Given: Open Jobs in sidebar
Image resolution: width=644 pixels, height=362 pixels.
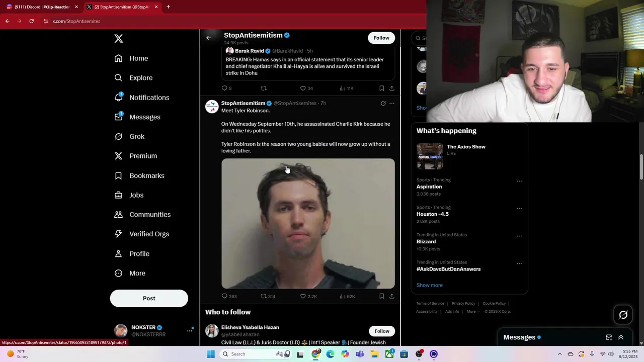Looking at the screenshot, I should pos(129,195).
